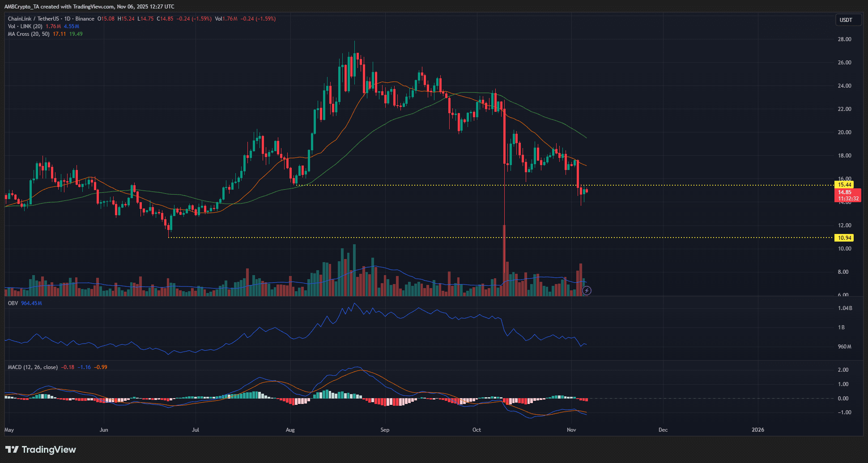The width and height of the screenshot is (868, 463).
Task: Select the Nov label on the time axis
Action: tap(571, 430)
